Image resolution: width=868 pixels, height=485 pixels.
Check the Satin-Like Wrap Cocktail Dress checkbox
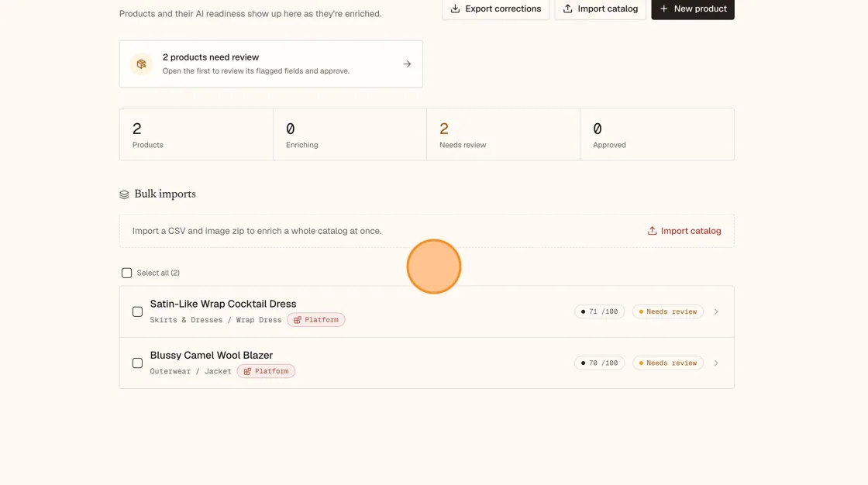(x=137, y=311)
